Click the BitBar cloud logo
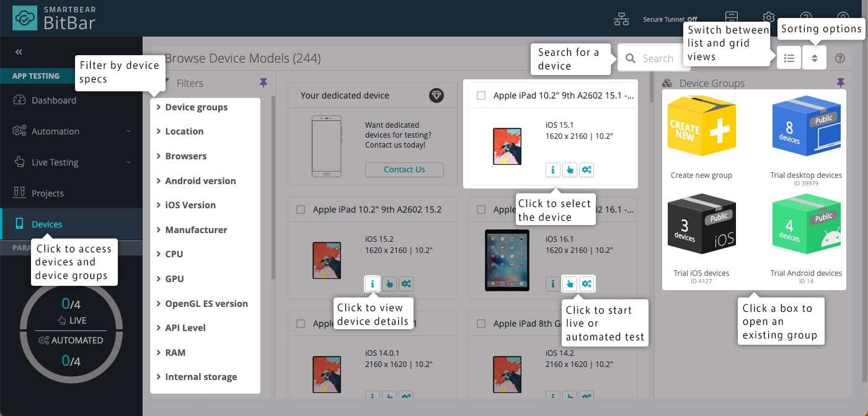The image size is (868, 416). pyautogui.click(x=25, y=19)
